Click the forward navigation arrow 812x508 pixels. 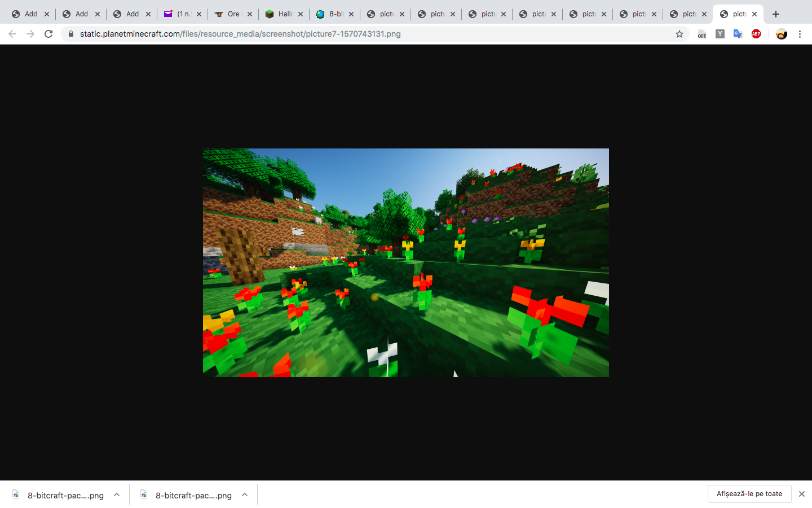click(30, 34)
